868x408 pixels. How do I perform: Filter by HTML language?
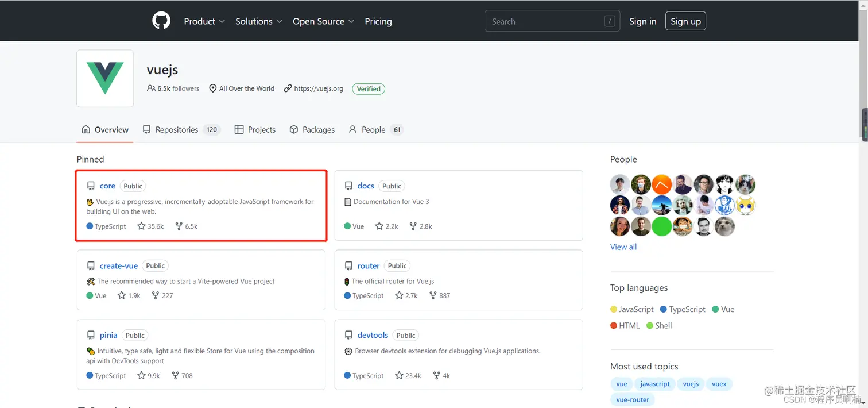pyautogui.click(x=625, y=325)
